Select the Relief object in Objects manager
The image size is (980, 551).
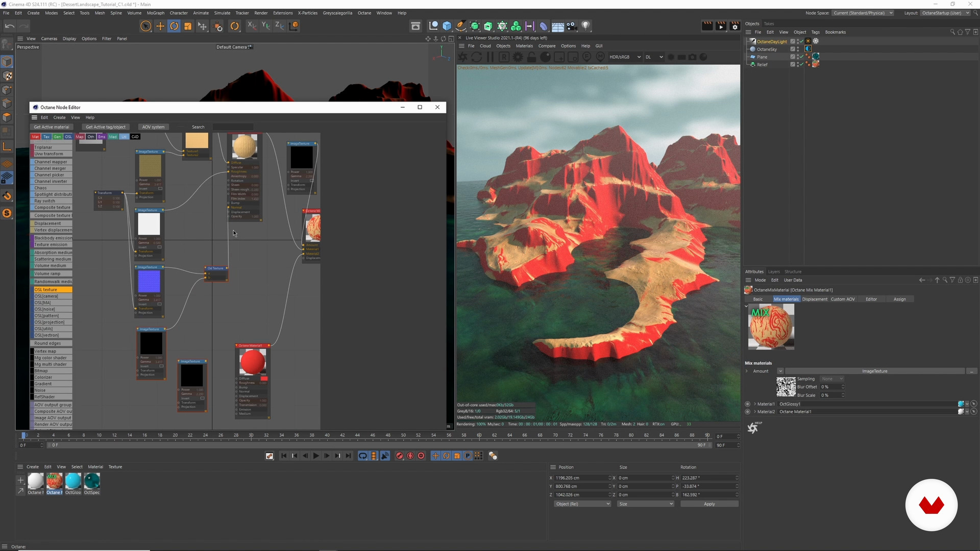(x=762, y=65)
